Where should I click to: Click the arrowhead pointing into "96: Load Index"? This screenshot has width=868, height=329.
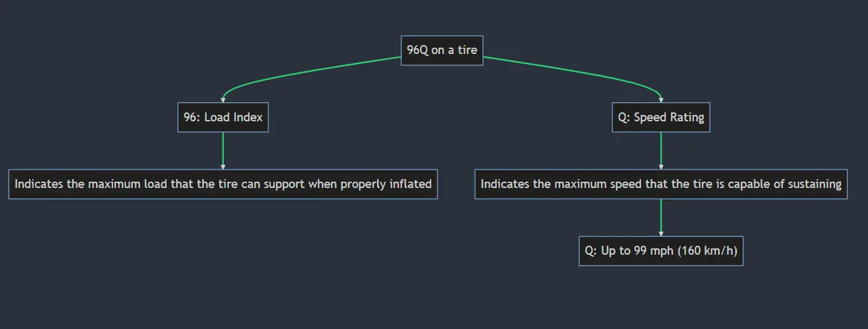click(223, 100)
